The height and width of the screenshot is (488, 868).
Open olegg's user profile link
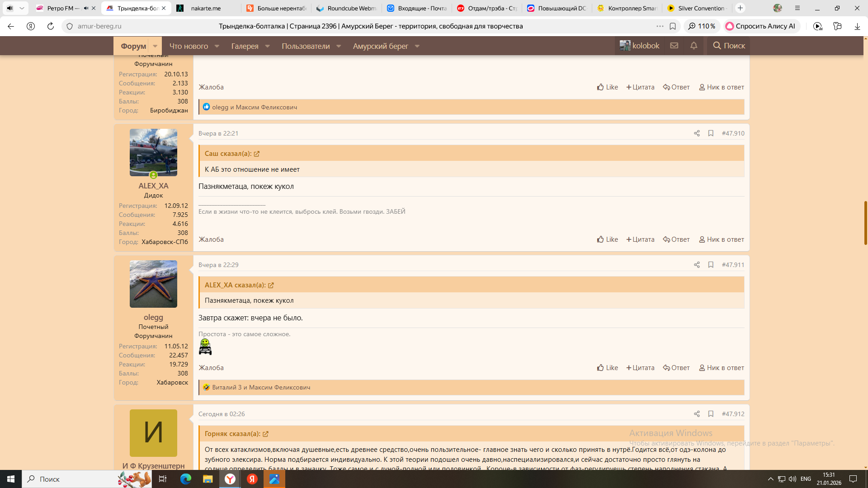pos(153,317)
